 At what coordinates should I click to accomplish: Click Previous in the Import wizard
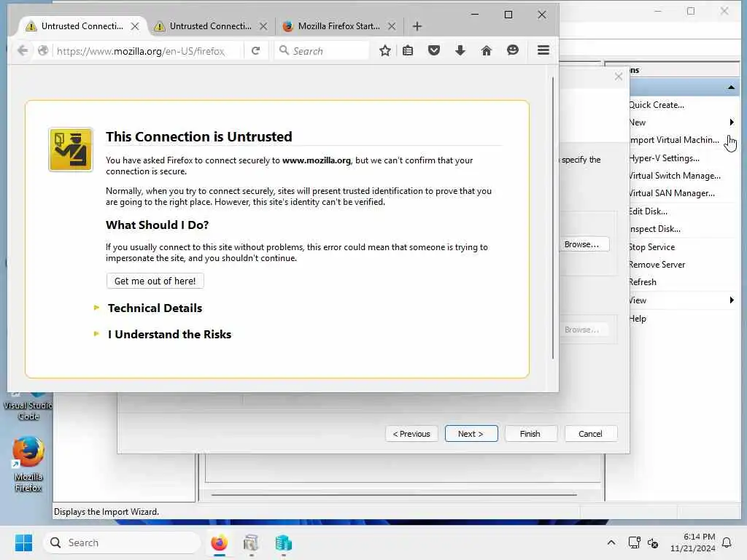pos(411,434)
